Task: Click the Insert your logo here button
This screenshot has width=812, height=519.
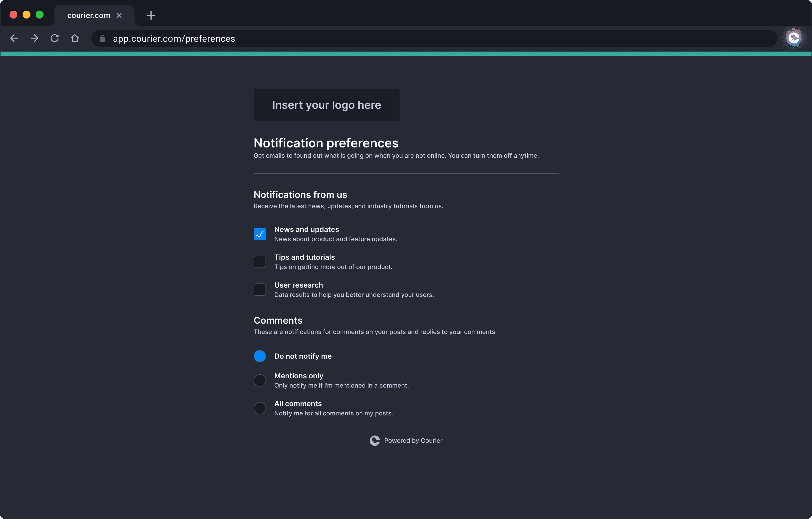Action: pos(326,105)
